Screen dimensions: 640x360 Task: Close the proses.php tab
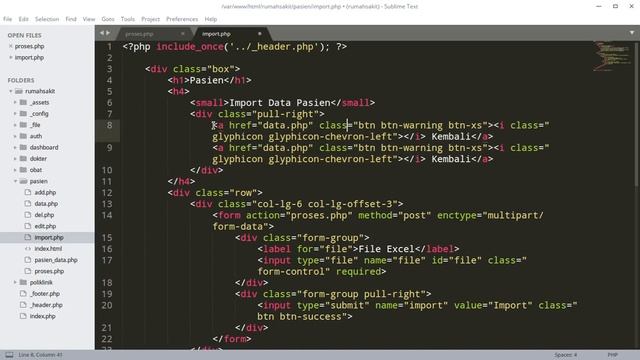(182, 34)
